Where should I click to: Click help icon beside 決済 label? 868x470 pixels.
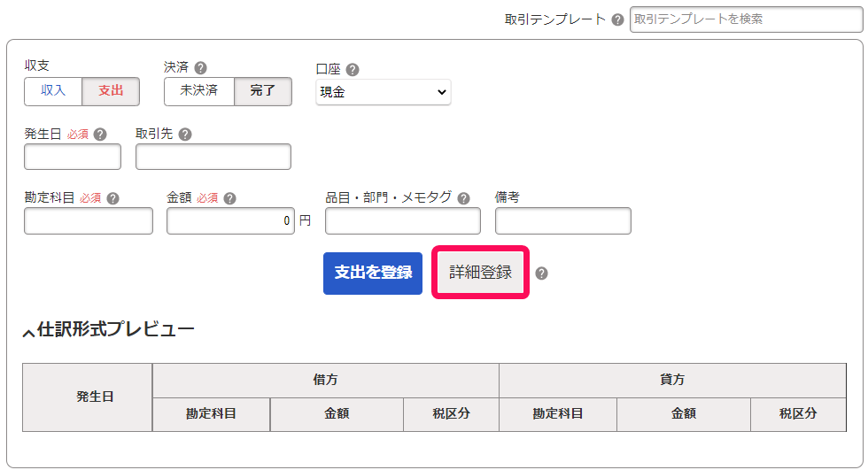click(x=201, y=67)
